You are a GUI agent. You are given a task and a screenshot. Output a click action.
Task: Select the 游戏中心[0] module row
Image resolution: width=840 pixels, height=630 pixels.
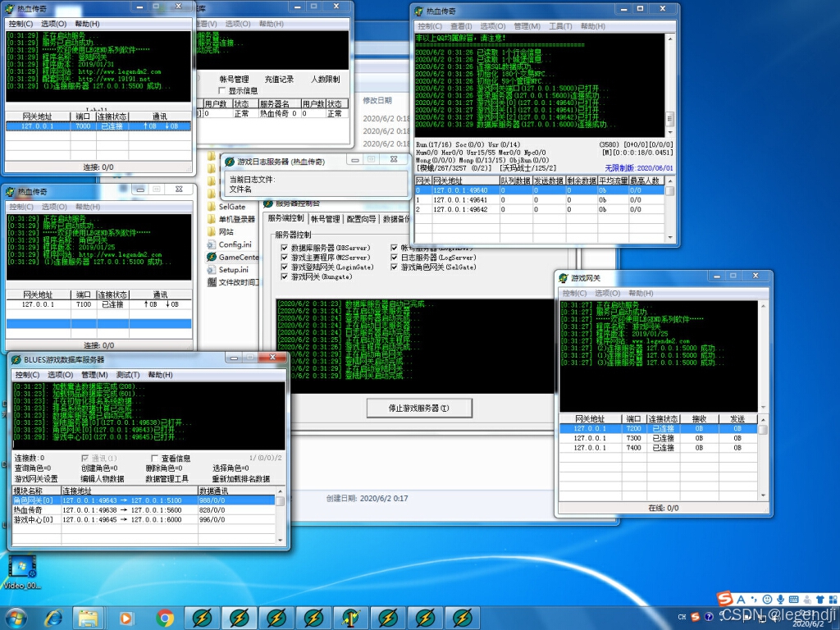[144, 519]
